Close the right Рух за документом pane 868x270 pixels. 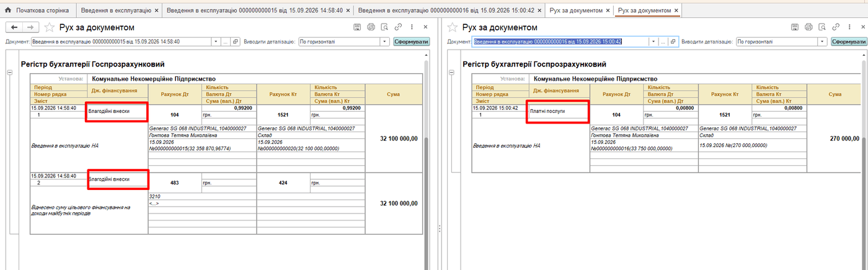pyautogui.click(x=863, y=27)
